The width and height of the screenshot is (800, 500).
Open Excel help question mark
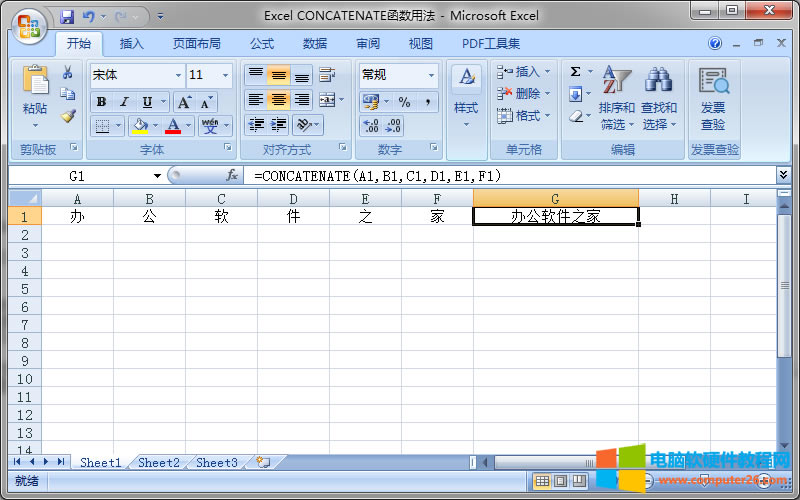click(715, 43)
